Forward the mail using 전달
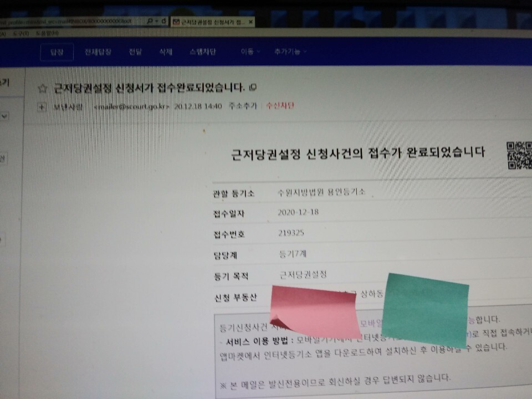532x399 pixels. point(135,52)
